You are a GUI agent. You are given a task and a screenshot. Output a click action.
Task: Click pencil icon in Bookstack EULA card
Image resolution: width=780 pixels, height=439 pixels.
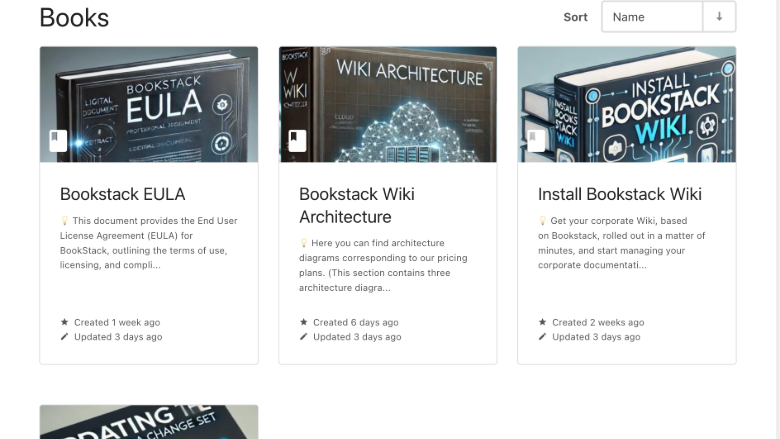[x=64, y=337]
